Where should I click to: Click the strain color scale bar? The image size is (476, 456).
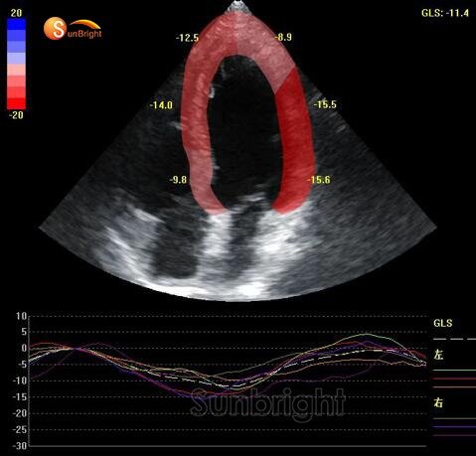[x=16, y=64]
